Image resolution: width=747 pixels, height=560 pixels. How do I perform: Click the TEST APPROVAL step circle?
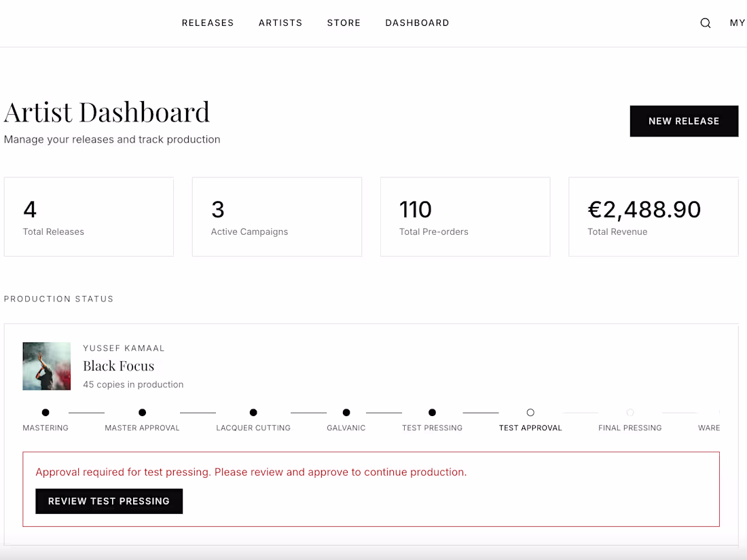(x=530, y=412)
